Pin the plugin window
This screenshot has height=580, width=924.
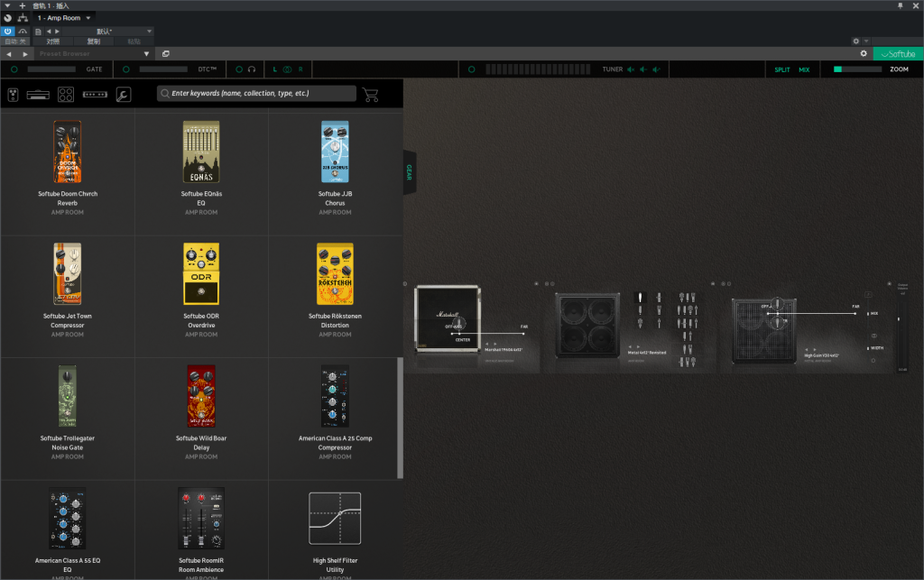[x=900, y=5]
